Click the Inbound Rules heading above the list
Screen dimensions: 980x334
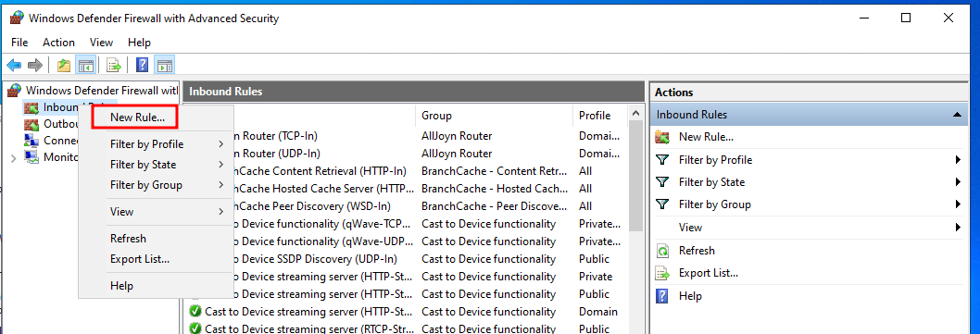pos(226,92)
